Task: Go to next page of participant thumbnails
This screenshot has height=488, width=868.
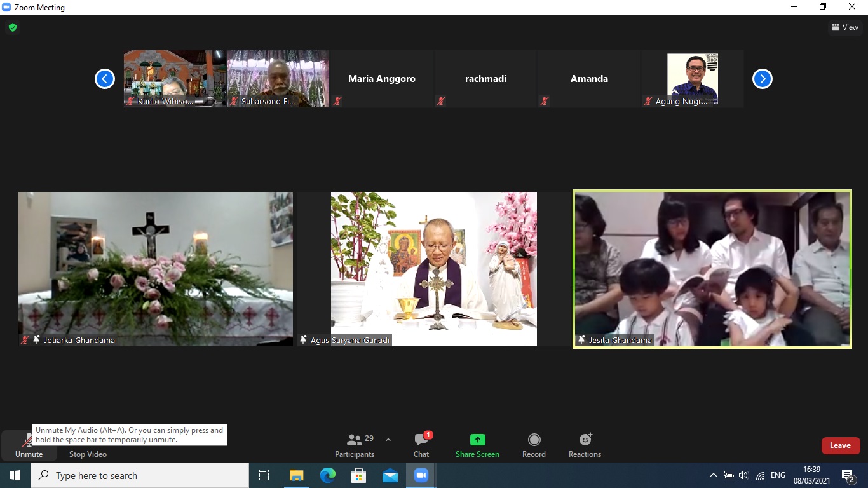Action: (763, 79)
